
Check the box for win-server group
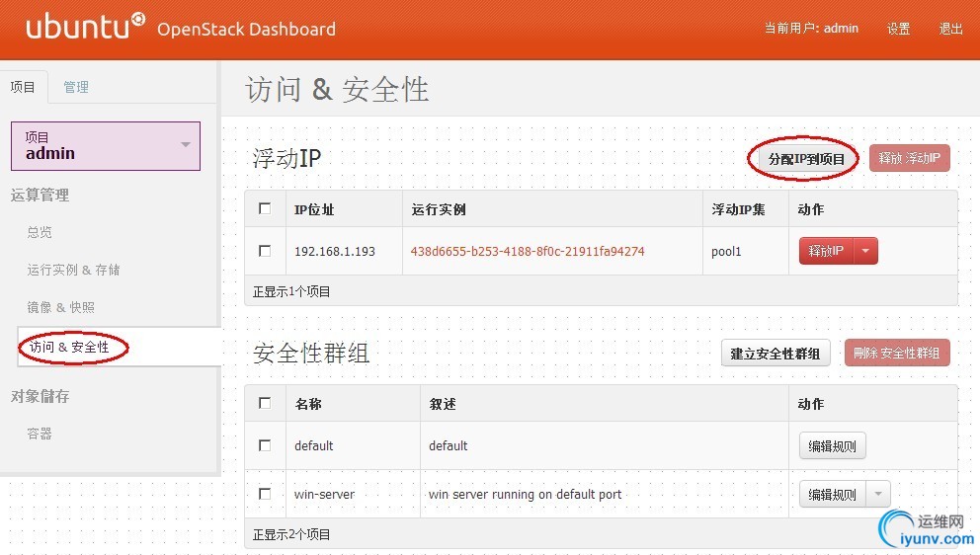265,494
